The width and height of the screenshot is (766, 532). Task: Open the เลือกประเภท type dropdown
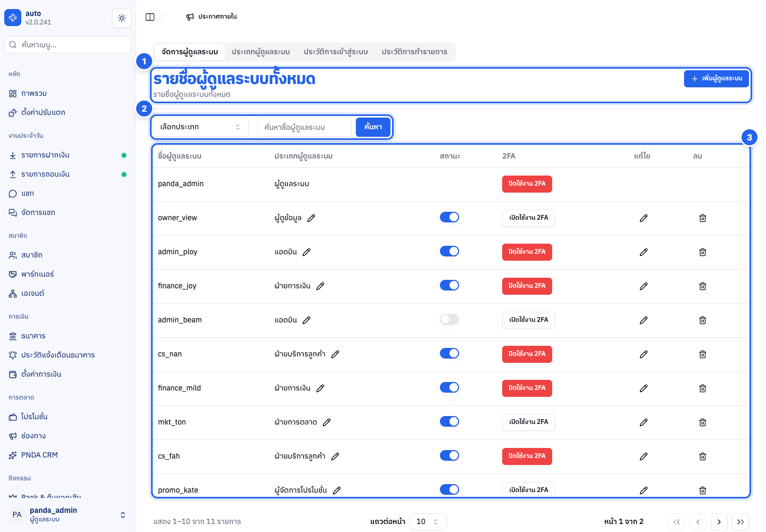[201, 127]
